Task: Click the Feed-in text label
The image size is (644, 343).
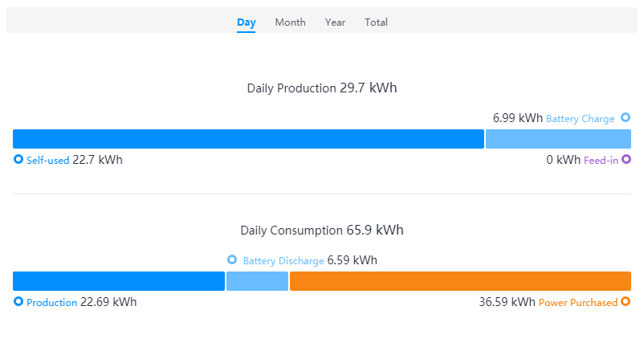Action: (x=601, y=160)
